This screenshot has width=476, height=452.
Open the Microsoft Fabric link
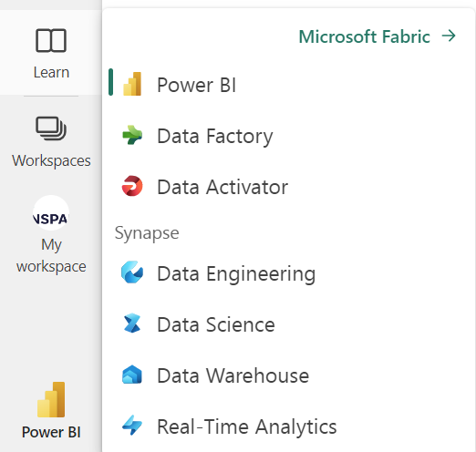[x=364, y=36]
